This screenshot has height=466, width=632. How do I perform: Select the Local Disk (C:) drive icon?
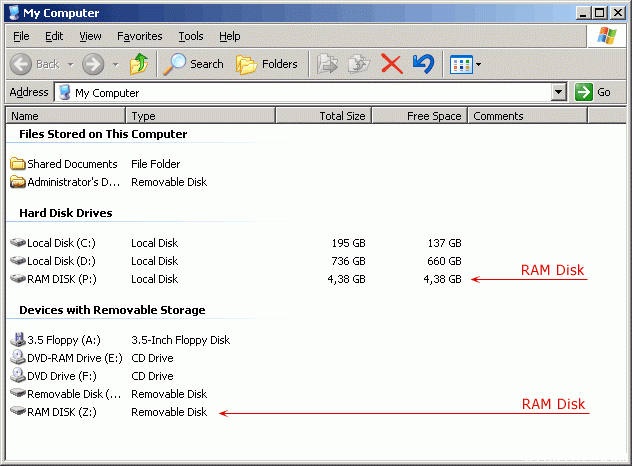(18, 242)
